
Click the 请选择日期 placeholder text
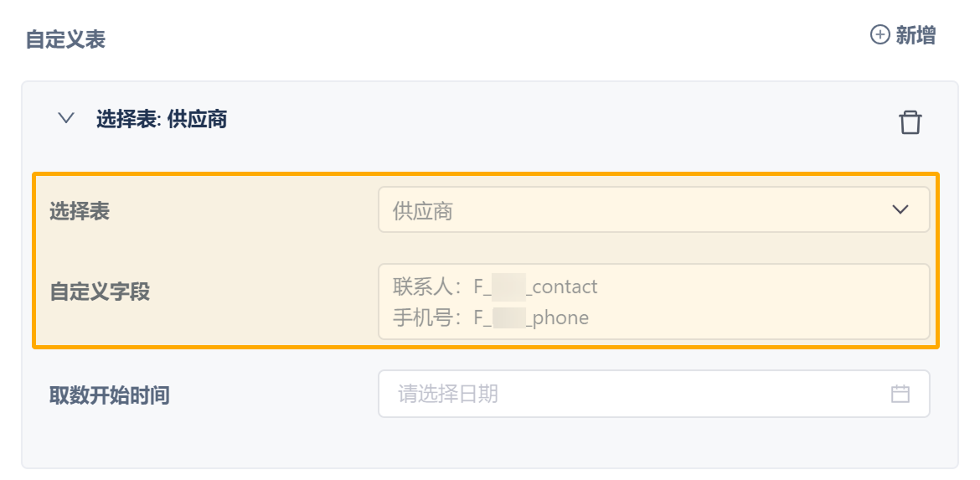pos(448,394)
